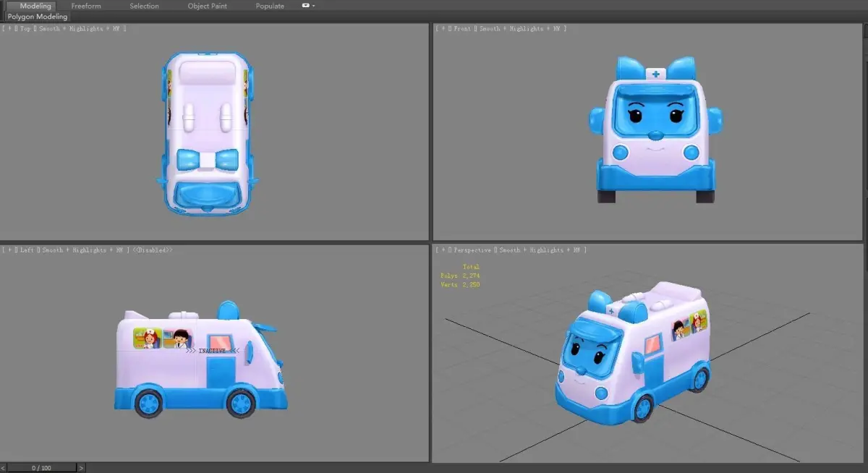Open the Freeform ribbon tab
This screenshot has height=473, width=868.
(x=86, y=6)
